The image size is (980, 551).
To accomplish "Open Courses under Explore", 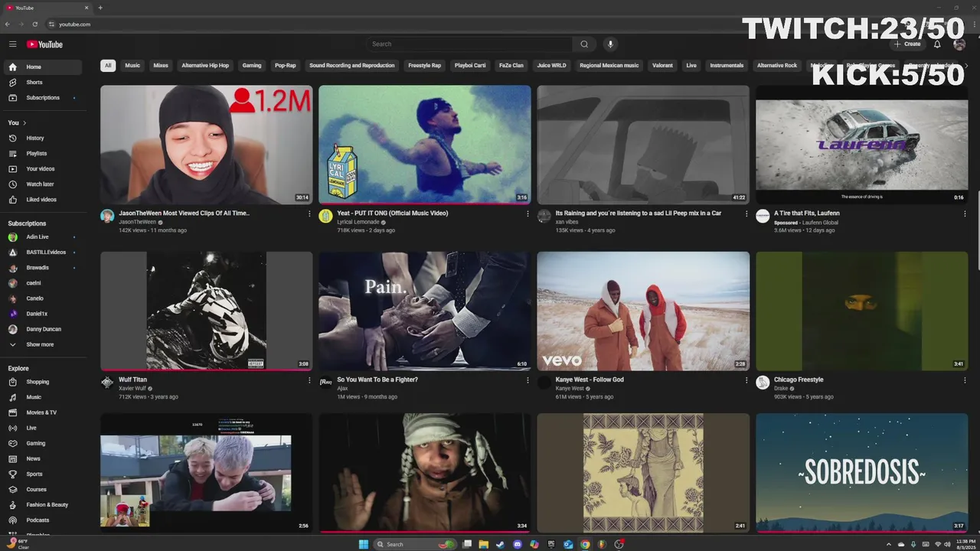I will pyautogui.click(x=42, y=489).
